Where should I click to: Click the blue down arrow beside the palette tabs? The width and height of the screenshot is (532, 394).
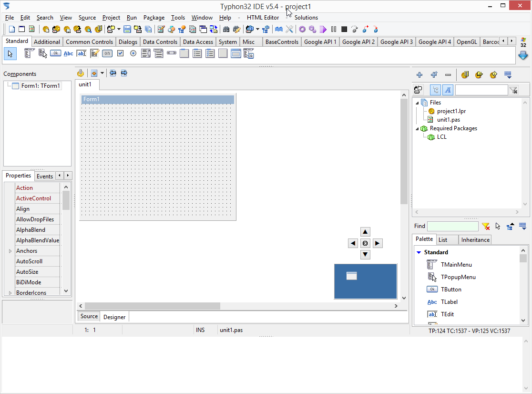click(x=523, y=55)
